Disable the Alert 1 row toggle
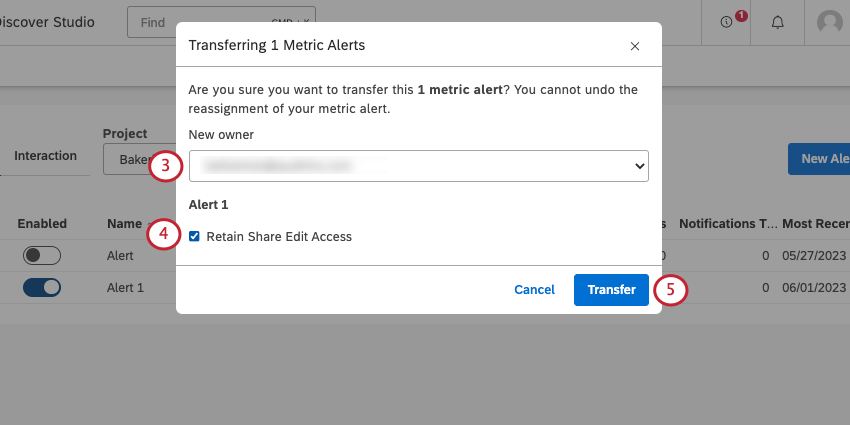 42,287
